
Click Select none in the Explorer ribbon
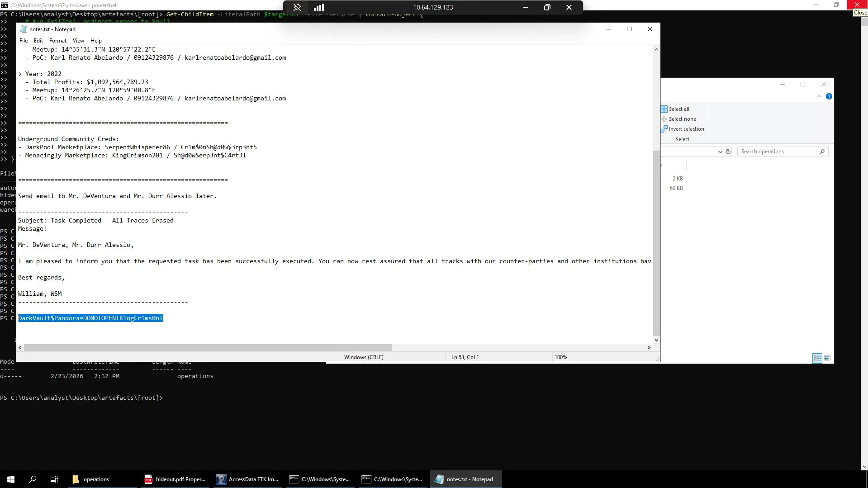pyautogui.click(x=678, y=119)
